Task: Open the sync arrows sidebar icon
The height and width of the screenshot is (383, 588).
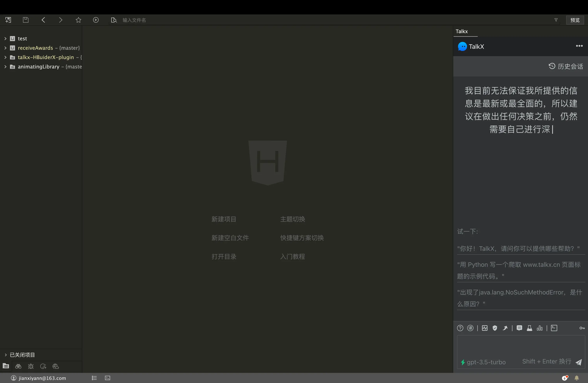Action: (x=43, y=366)
